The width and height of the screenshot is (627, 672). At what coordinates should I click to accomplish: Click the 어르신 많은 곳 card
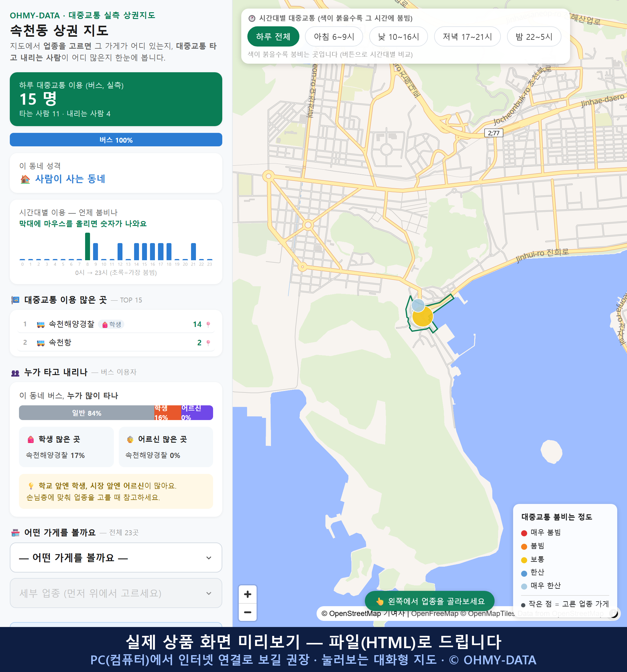click(x=166, y=447)
